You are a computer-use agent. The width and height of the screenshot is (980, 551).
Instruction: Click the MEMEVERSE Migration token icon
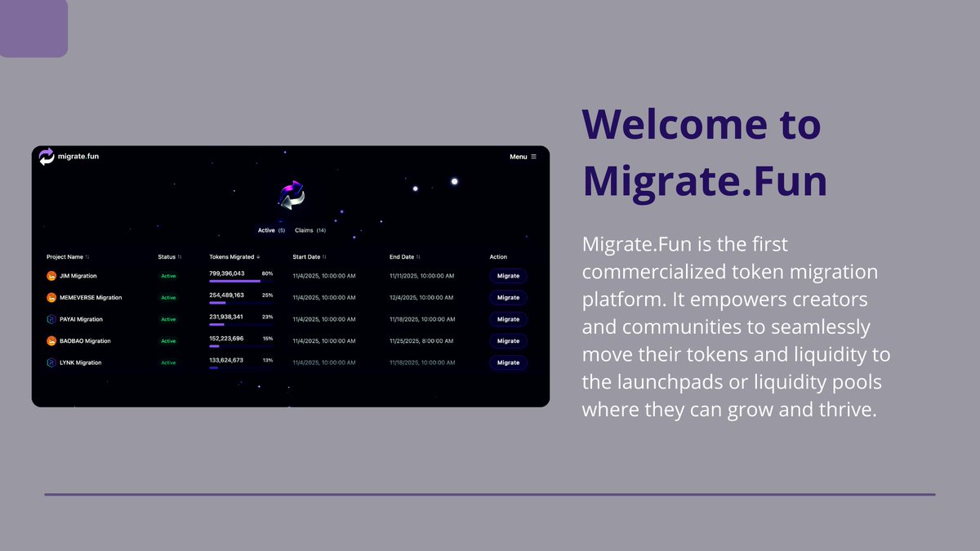pyautogui.click(x=51, y=298)
